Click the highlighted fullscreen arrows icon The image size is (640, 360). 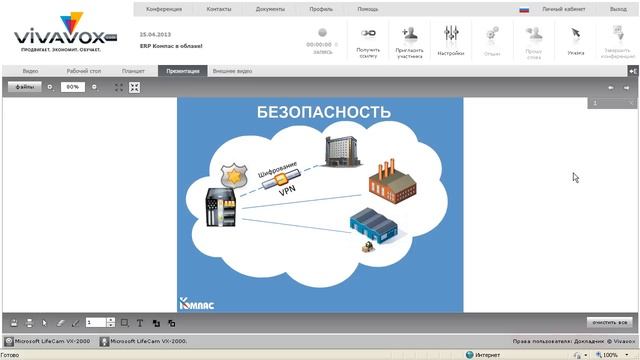[134, 87]
